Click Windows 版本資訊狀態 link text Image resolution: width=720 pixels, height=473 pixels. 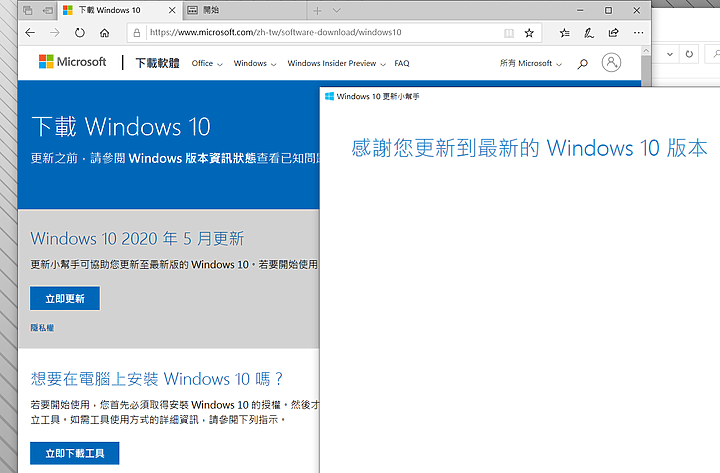pos(192,158)
